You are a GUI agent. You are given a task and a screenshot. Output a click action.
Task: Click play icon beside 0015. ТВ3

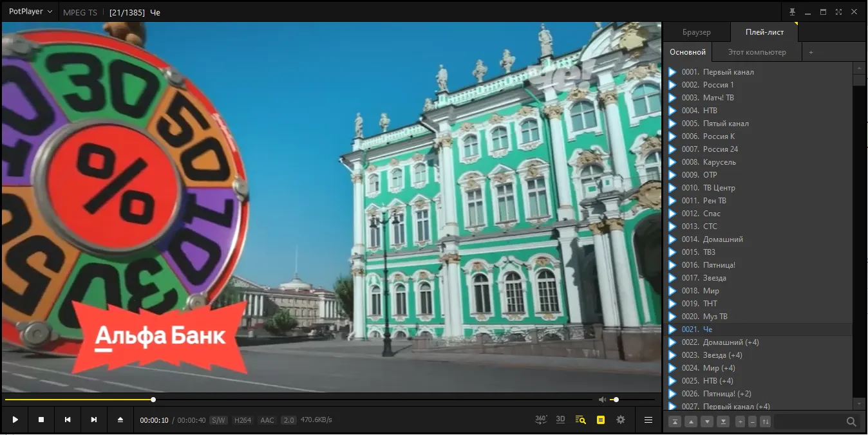[x=672, y=252]
